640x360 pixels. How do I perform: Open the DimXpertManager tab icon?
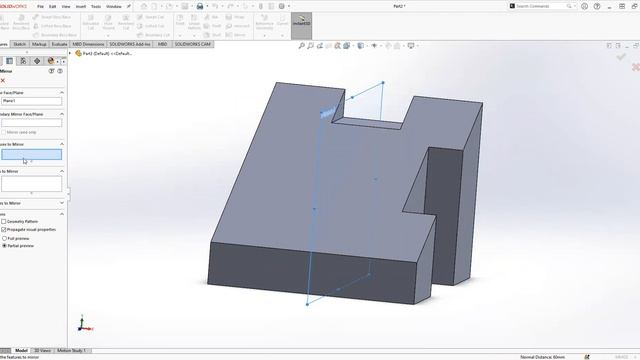pos(37,61)
